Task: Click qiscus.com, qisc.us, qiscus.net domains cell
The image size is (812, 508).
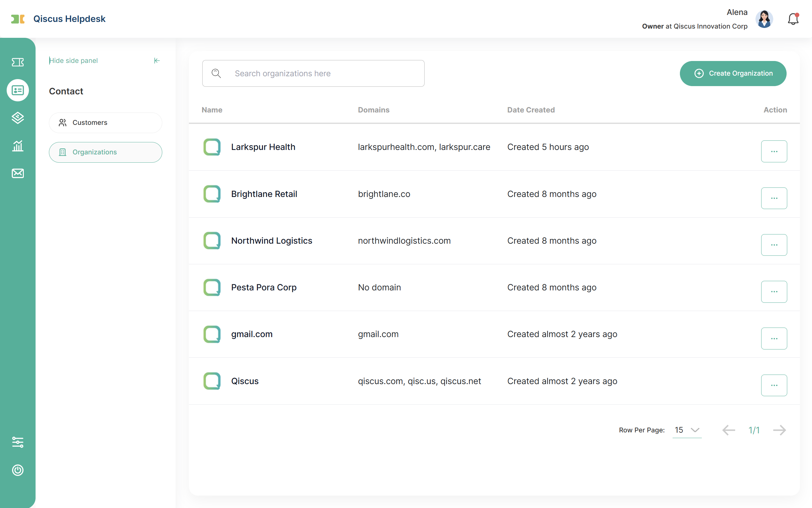Action: [x=419, y=381]
